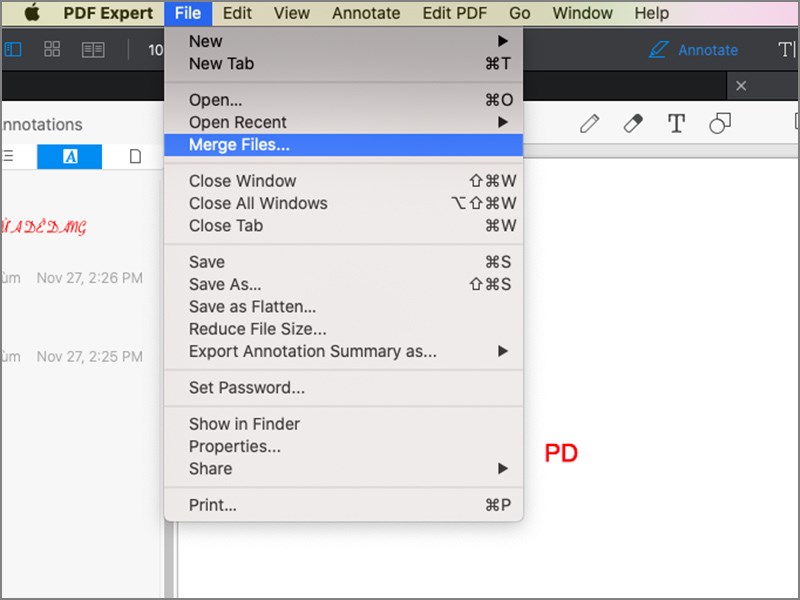Click the red handwritten annotation preview
Viewport: 800px width, 600px height.
(44, 227)
